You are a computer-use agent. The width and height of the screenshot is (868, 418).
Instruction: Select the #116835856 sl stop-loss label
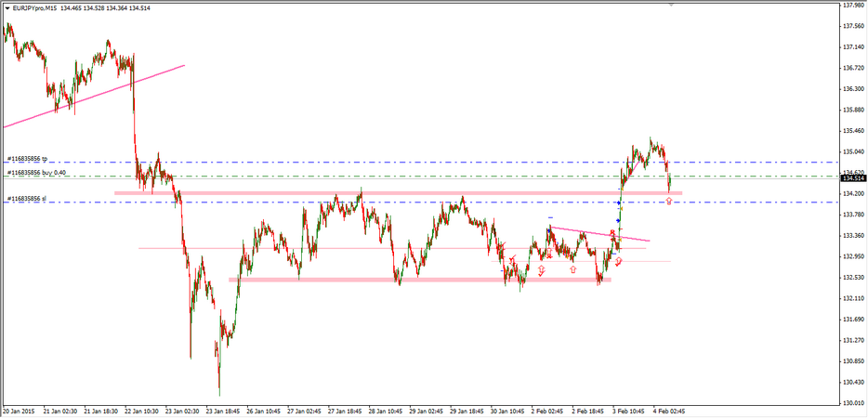[x=25, y=199]
